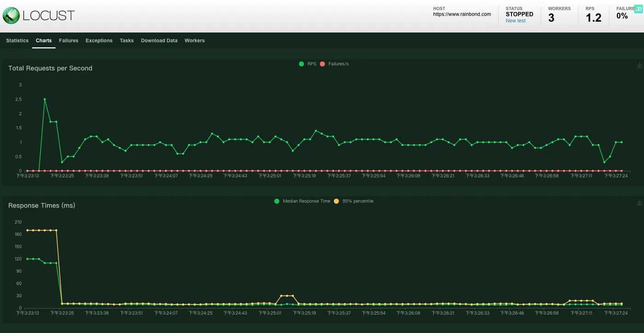Select the Charts tab
644x333 pixels.
pos(44,40)
